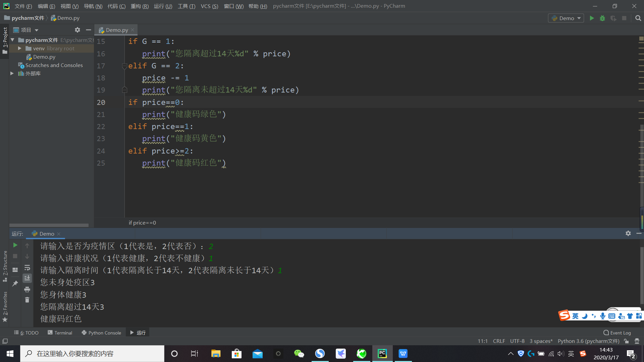
Task: Print the console output with the printer icon
Action: coord(27,289)
